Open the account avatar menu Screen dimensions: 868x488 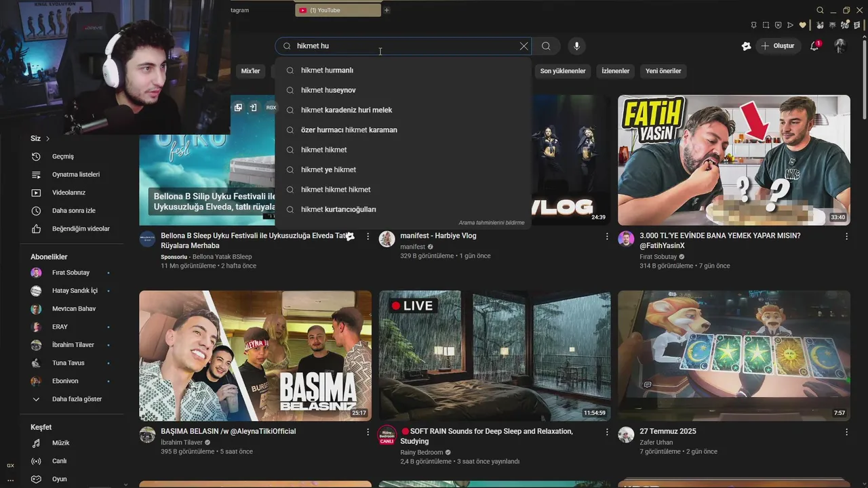tap(840, 46)
